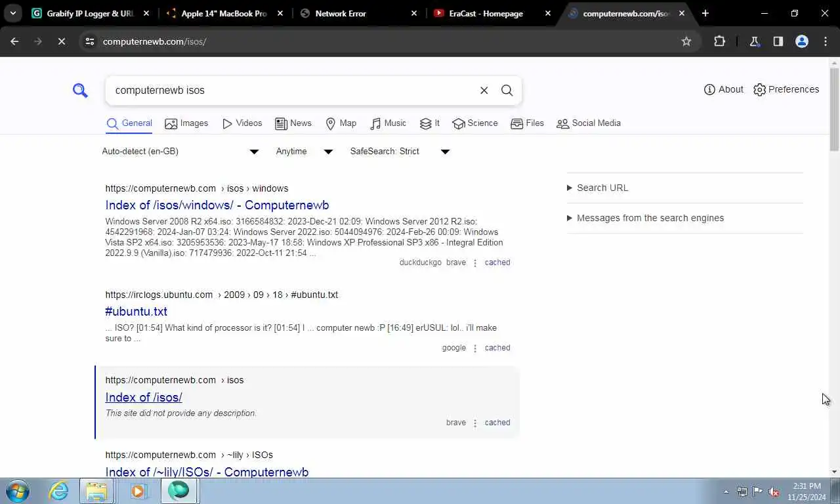The height and width of the screenshot is (504, 840).
Task: Open search Preferences
Action: tap(786, 89)
